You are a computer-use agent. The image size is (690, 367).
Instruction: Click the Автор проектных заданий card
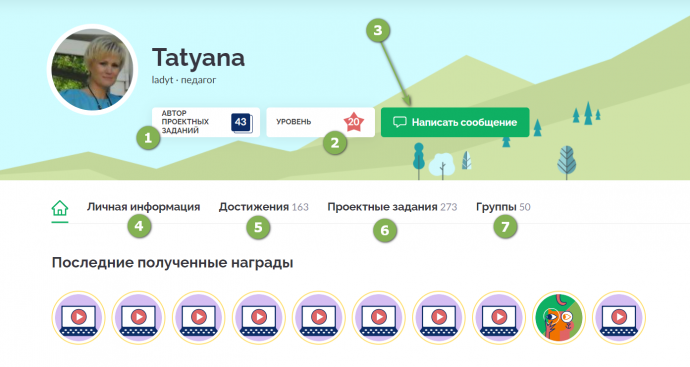[x=206, y=122]
